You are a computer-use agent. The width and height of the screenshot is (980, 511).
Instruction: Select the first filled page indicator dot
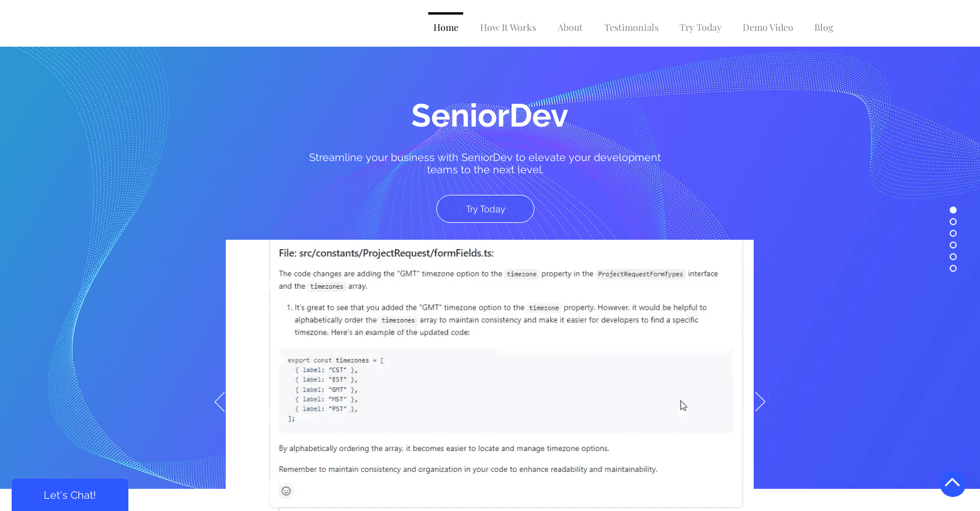953,210
